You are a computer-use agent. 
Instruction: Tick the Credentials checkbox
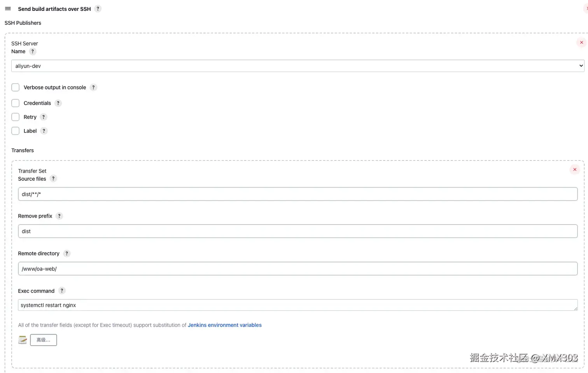point(16,103)
